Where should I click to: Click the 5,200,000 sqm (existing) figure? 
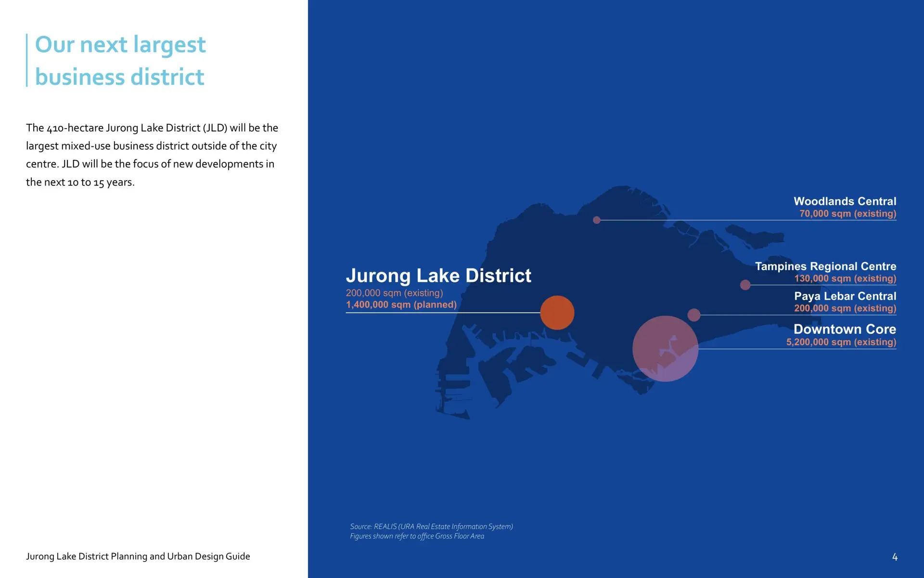point(841,342)
